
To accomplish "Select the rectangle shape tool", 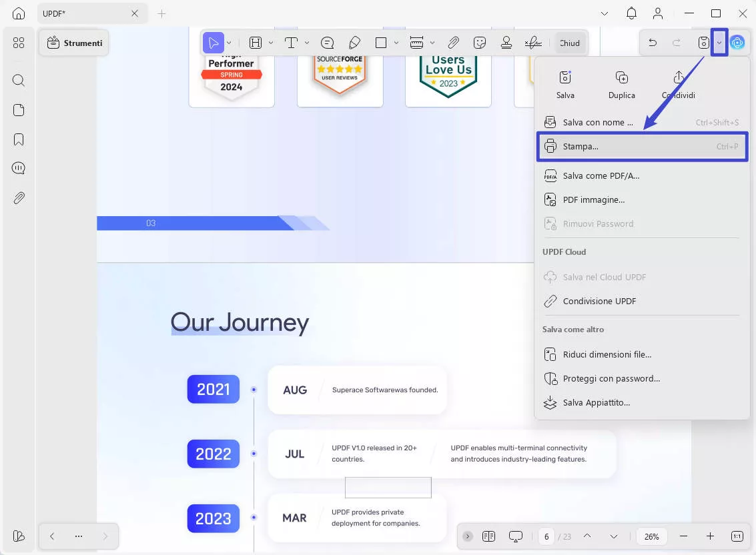I will click(381, 43).
